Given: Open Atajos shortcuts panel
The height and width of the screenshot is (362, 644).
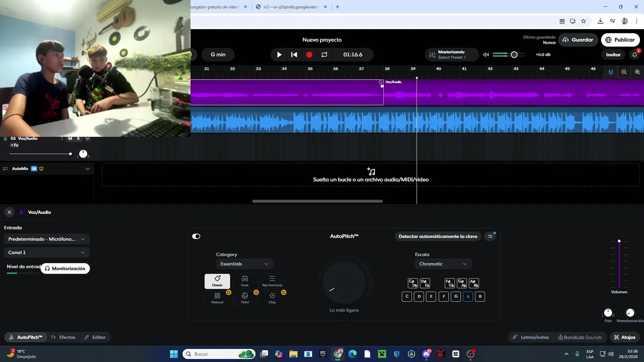Looking at the screenshot, I should point(624,337).
